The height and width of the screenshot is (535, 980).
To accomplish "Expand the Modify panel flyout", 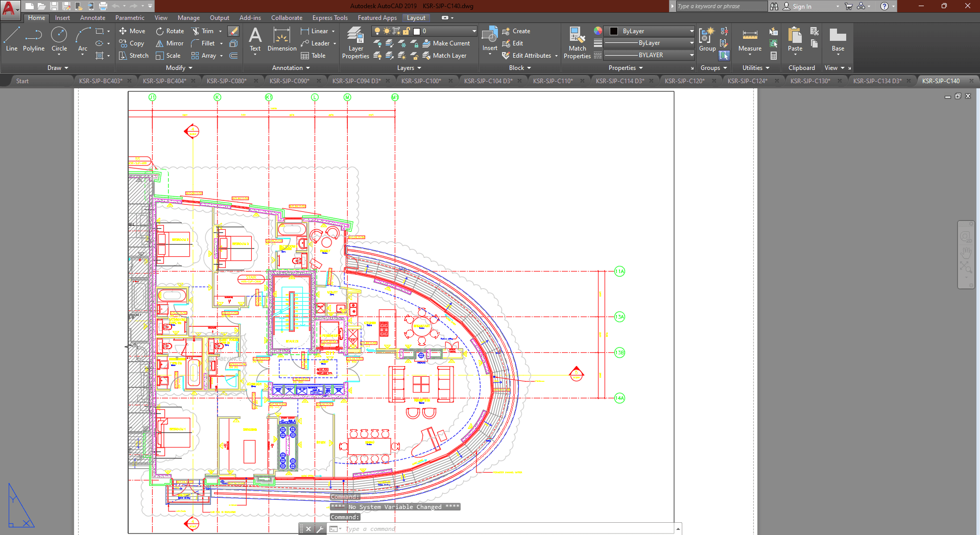I will [179, 68].
